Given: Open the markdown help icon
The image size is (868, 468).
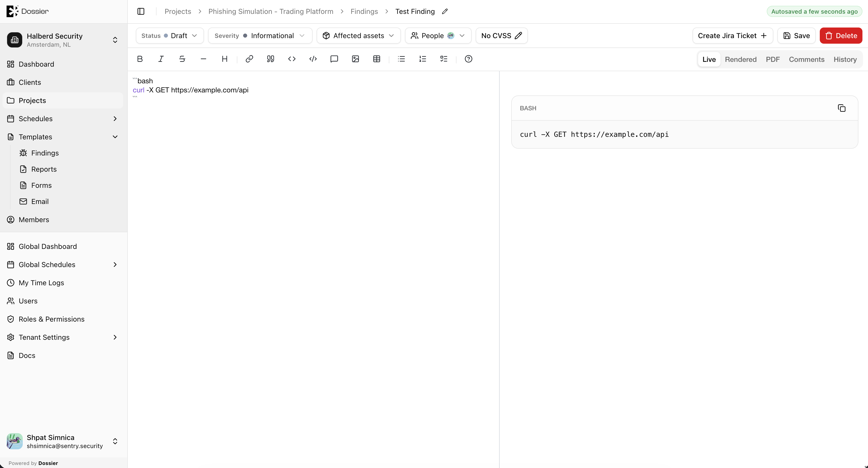Looking at the screenshot, I should click(x=468, y=59).
